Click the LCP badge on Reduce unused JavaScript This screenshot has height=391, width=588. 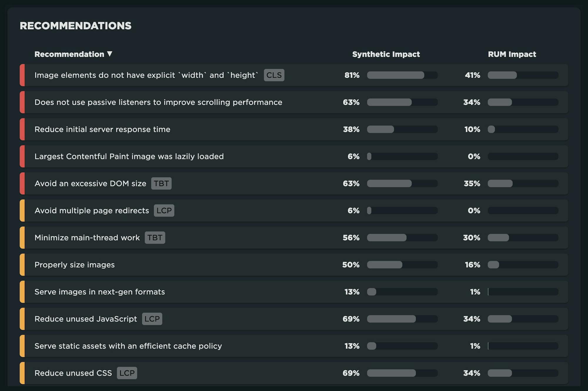pos(152,319)
